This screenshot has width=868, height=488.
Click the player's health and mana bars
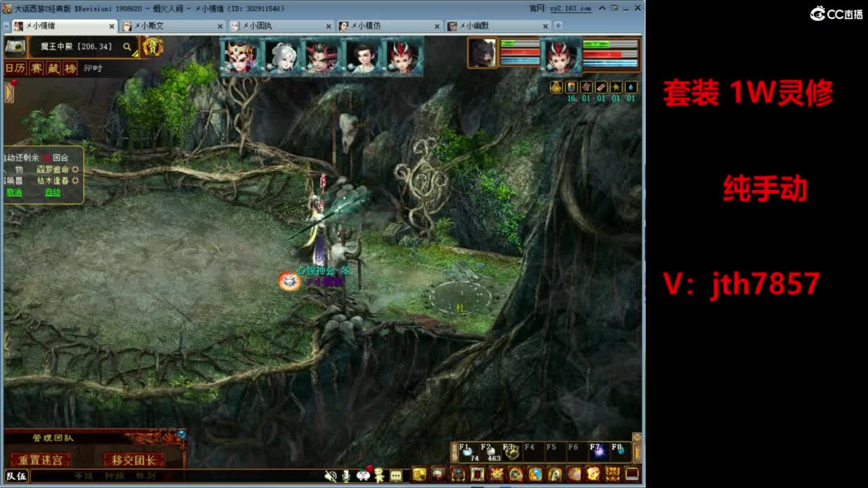pos(610,54)
